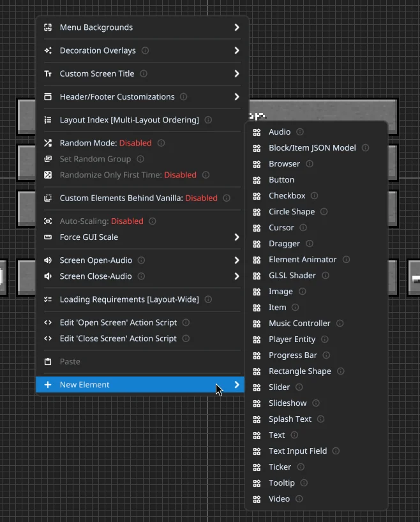
Task: Add a Progress Bar element
Action: [x=317, y=355]
